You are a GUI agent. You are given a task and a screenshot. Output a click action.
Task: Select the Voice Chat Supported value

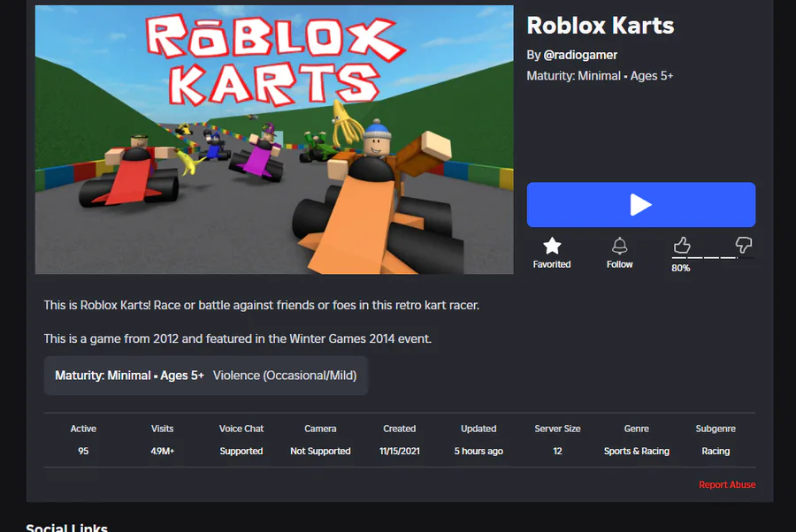[241, 451]
